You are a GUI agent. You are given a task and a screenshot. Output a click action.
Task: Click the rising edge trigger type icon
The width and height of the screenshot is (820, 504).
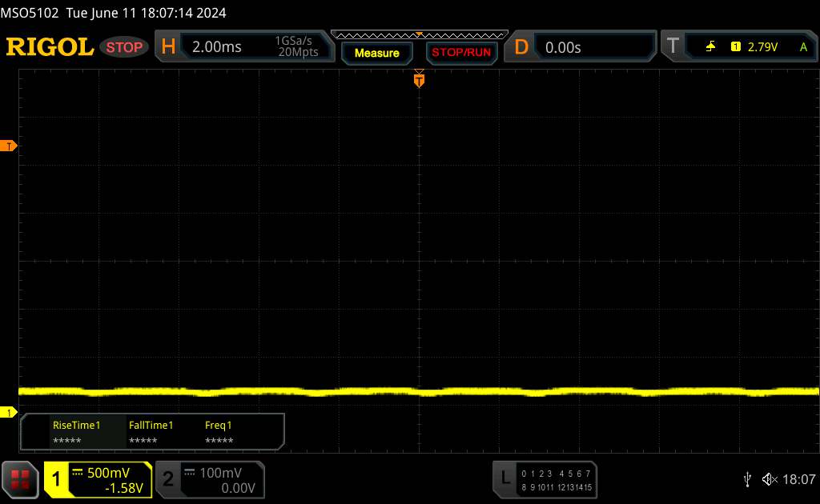tap(710, 47)
